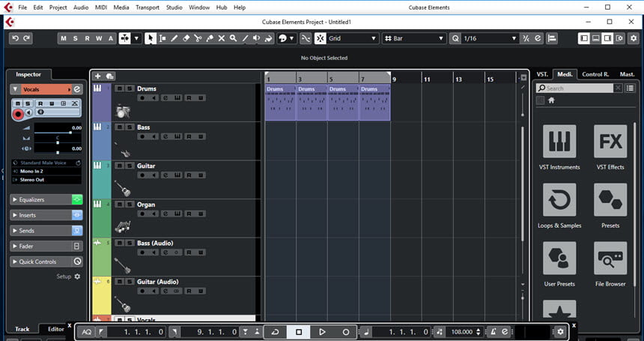Open the transport panel setup gear
Screen dimensions: 644x341
click(x=560, y=332)
